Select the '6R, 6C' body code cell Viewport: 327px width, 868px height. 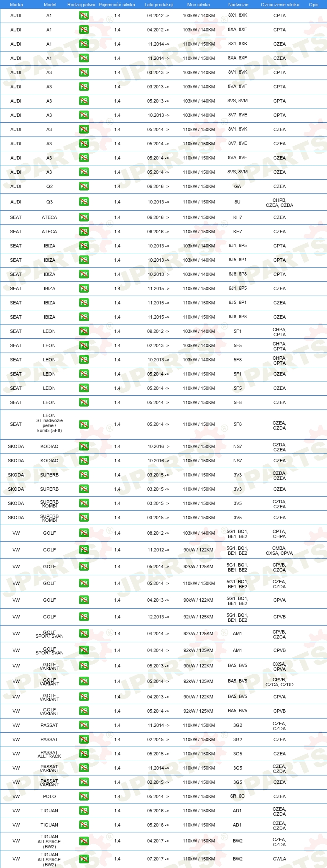(238, 796)
